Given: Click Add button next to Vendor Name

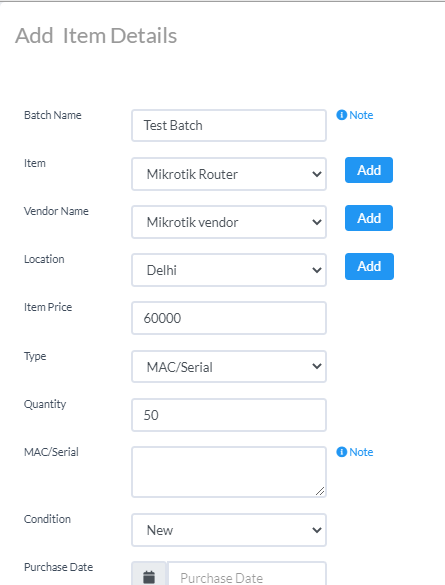Looking at the screenshot, I should coord(369,218).
